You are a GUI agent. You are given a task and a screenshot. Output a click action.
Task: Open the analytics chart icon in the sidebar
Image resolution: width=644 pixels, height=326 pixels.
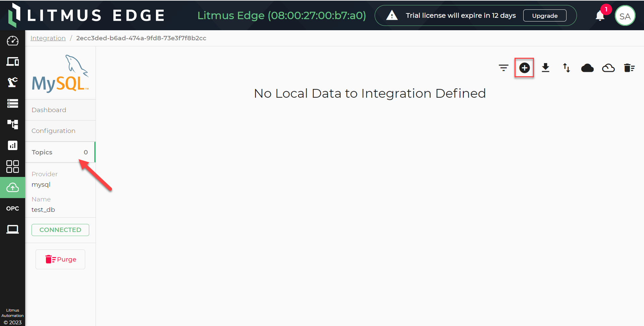pyautogui.click(x=12, y=145)
